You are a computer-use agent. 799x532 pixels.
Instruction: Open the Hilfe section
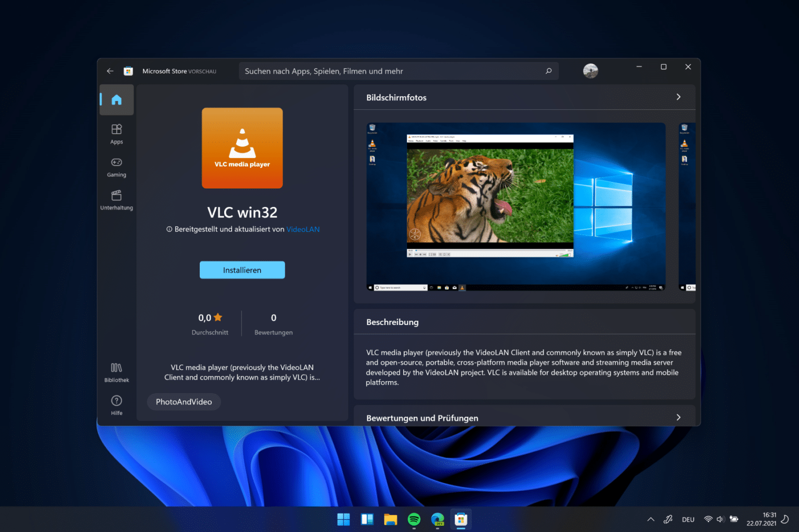[x=116, y=405]
